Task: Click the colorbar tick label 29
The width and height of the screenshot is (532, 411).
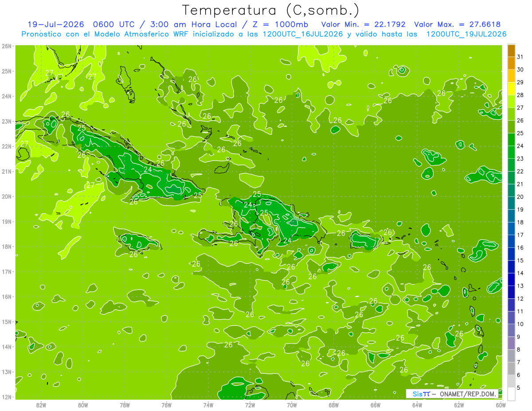Action: click(x=520, y=82)
